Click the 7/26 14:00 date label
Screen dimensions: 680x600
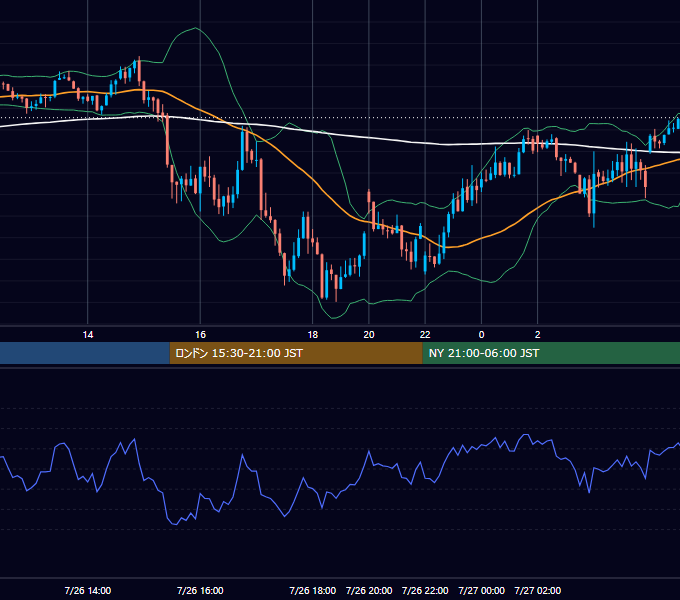88,590
